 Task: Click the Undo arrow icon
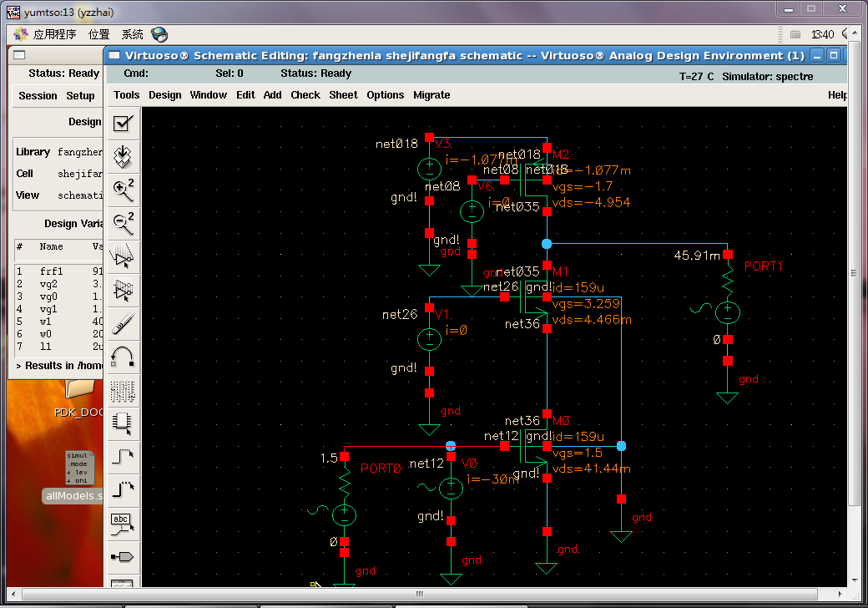[123, 357]
